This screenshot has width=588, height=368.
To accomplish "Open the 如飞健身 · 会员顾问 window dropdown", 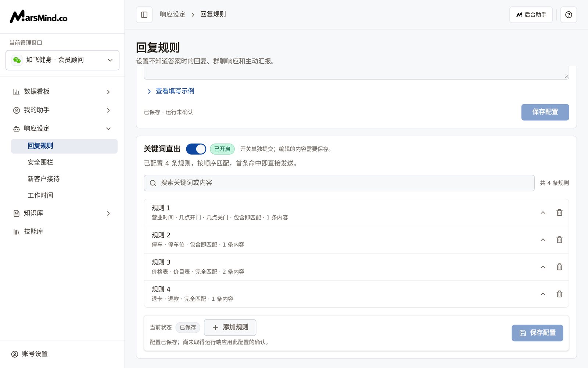I will (62, 60).
